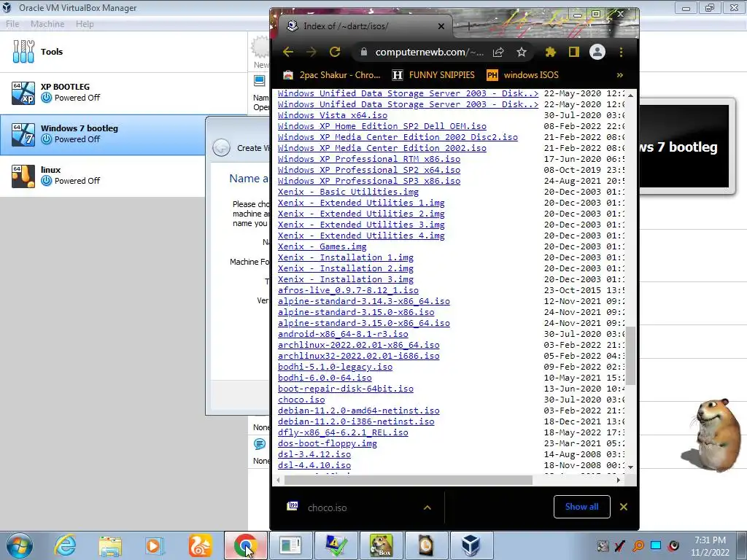747x560 pixels.
Task: Bookmark this page with the star icon
Action: (x=522, y=52)
